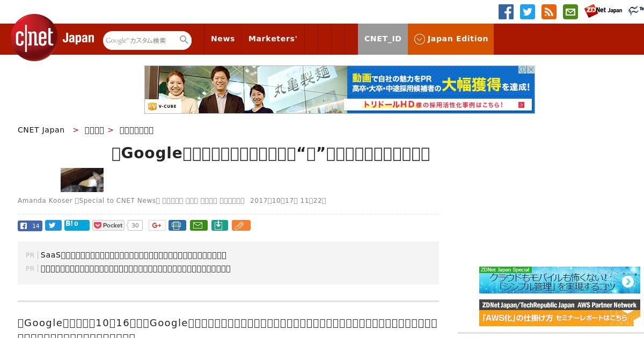Screen dimensions: 644x338
Task: Click the article title starting with Google
Action: pos(270,153)
